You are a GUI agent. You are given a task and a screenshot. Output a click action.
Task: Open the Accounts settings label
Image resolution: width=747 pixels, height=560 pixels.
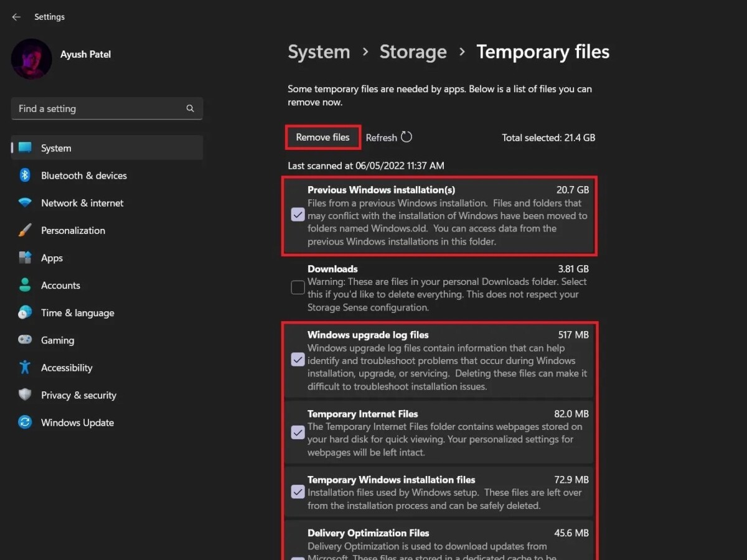tap(60, 285)
